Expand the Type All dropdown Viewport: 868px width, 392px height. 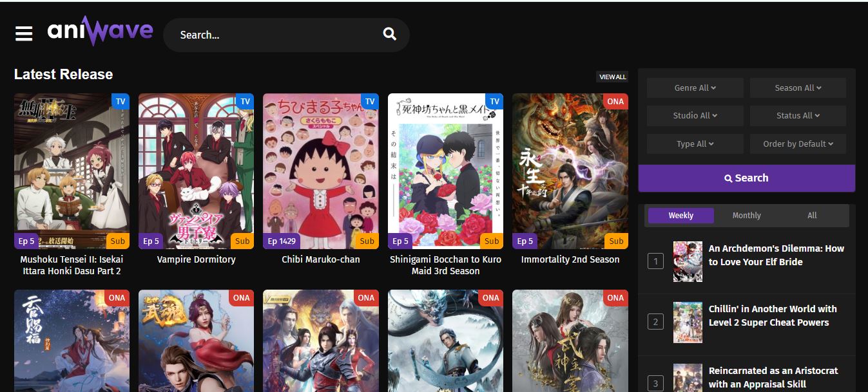[x=695, y=144]
